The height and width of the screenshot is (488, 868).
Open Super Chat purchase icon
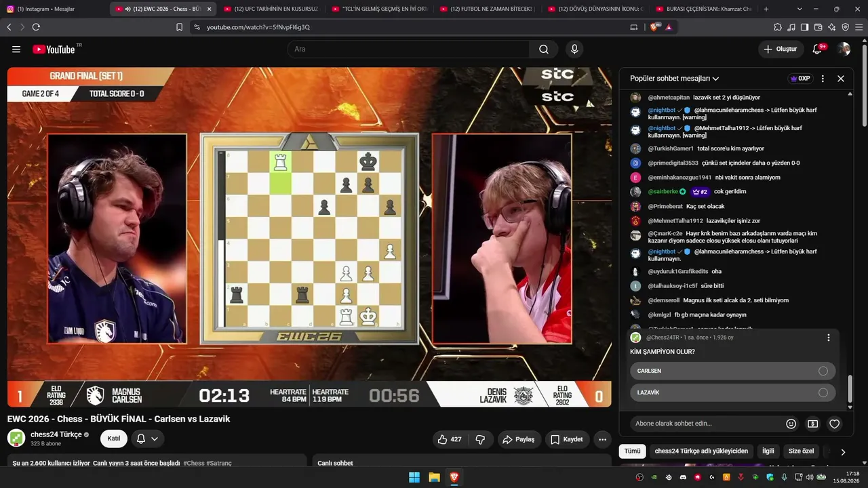click(812, 424)
